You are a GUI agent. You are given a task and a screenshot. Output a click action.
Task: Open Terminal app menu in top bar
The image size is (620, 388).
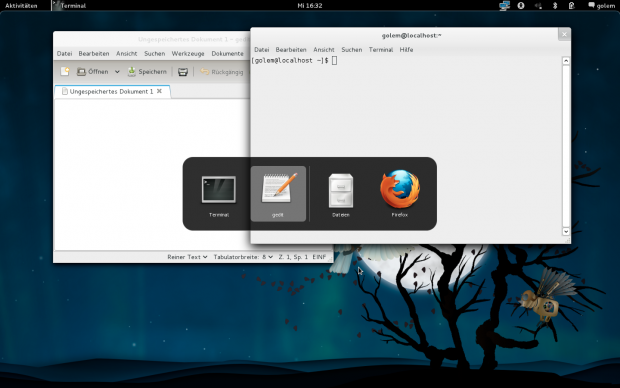70,6
